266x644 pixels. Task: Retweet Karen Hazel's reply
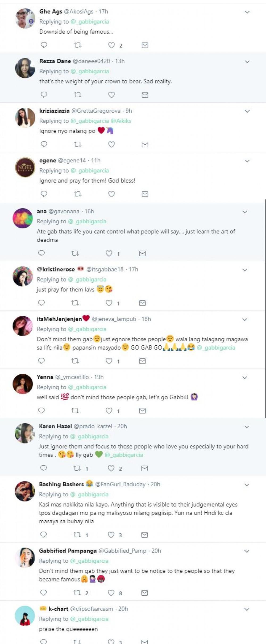point(77,468)
